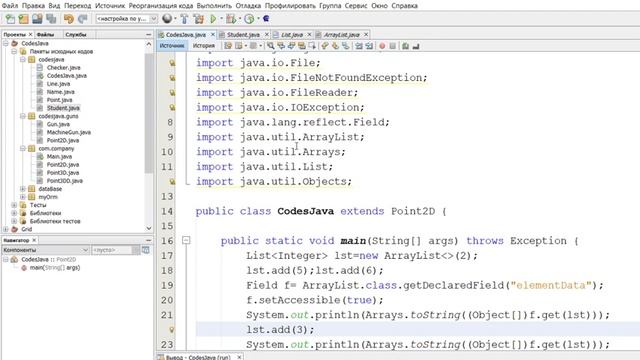Open the dropdown arrow next to Run
Image resolution: width=640 pixels, height=360 pixels.
[221, 19]
